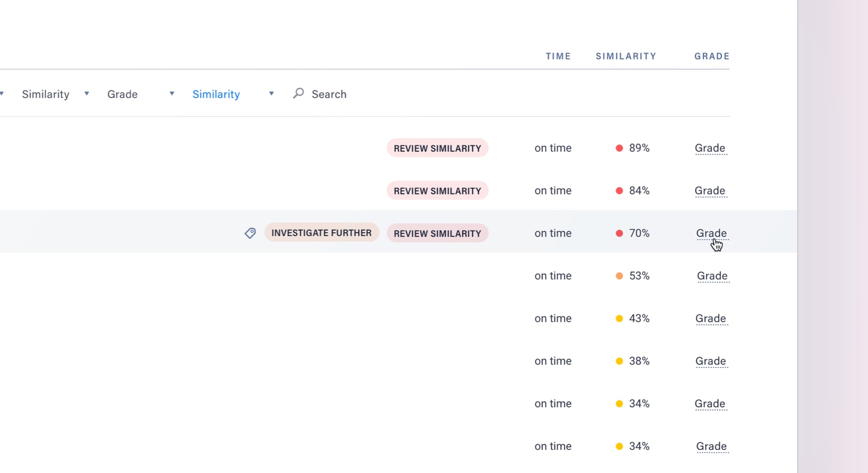
Task: Click Review Similarity on the 84% row
Action: [x=437, y=191]
